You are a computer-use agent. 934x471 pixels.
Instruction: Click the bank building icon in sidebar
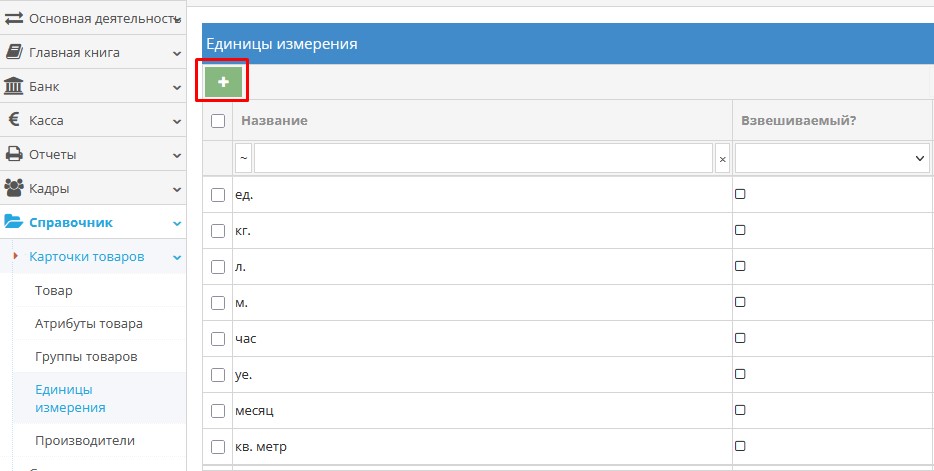(14, 87)
